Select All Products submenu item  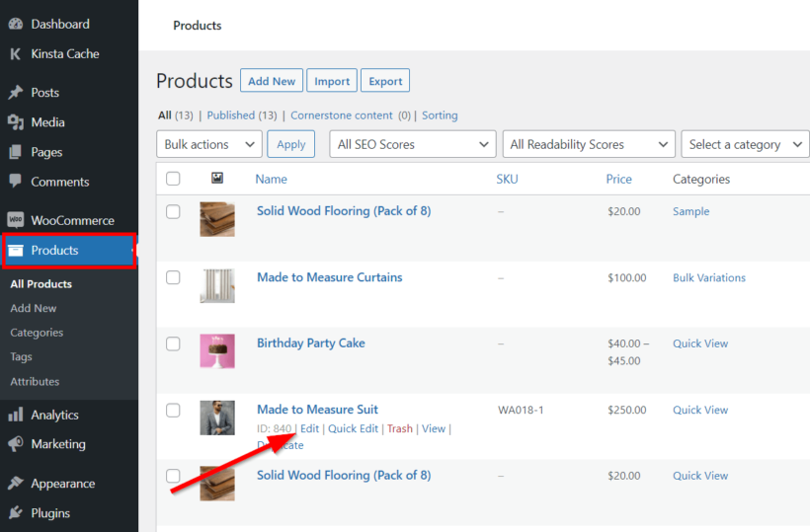[40, 284]
